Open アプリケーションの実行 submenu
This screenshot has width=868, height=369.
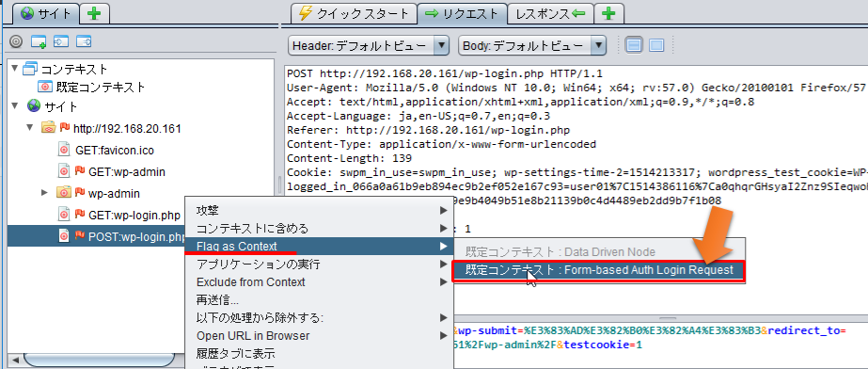321,265
